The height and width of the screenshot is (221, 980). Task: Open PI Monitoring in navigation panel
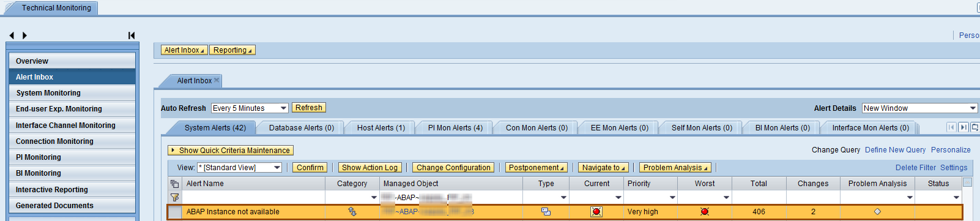pyautogui.click(x=72, y=157)
